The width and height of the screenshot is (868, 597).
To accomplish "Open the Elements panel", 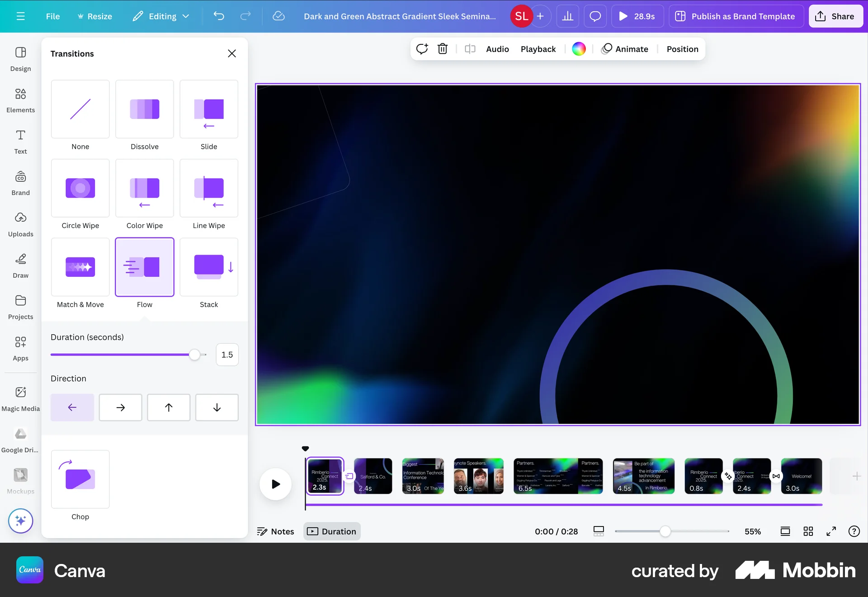I will click(20, 100).
